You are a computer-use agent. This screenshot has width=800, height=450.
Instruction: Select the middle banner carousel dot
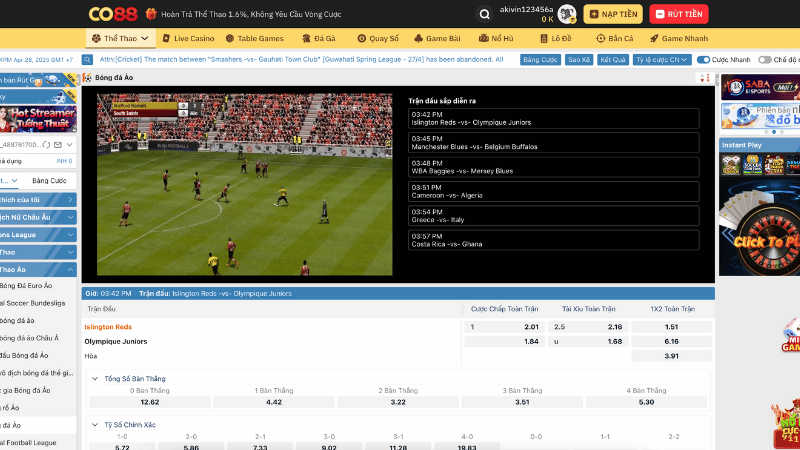[774, 132]
